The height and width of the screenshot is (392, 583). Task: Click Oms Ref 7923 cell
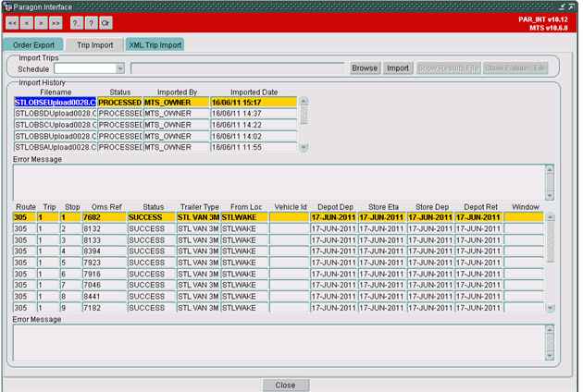104,263
